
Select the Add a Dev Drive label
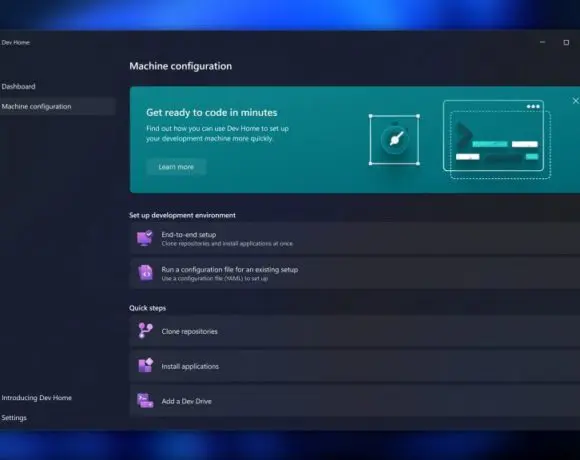(186, 401)
